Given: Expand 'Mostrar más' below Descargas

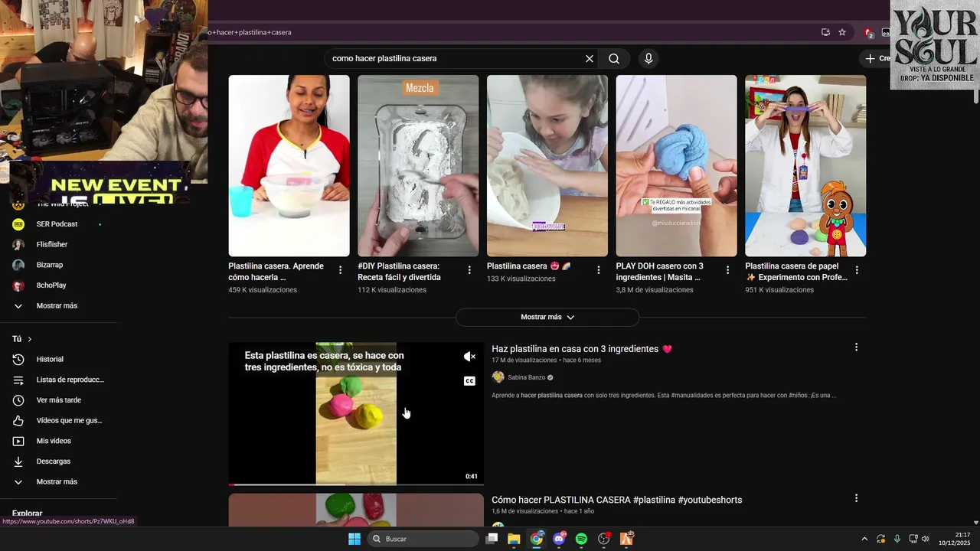Looking at the screenshot, I should pyautogui.click(x=57, y=481).
